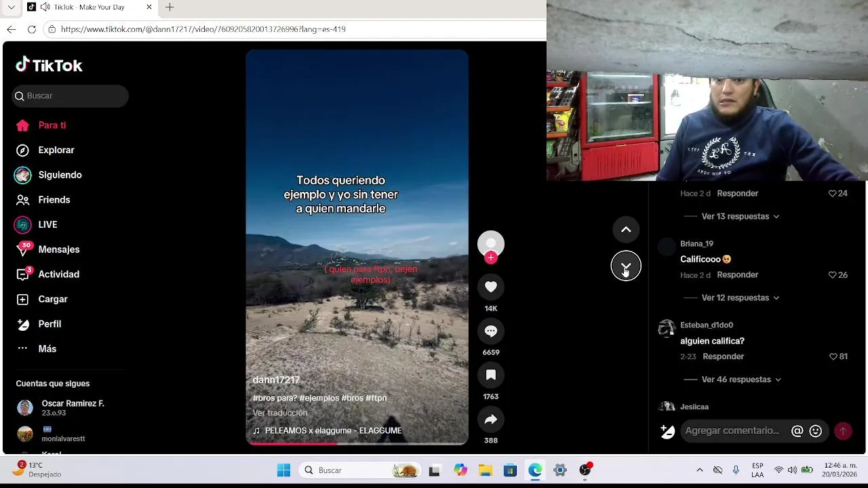
Task: Expand Ver 13 respuestas
Action: coord(741,216)
